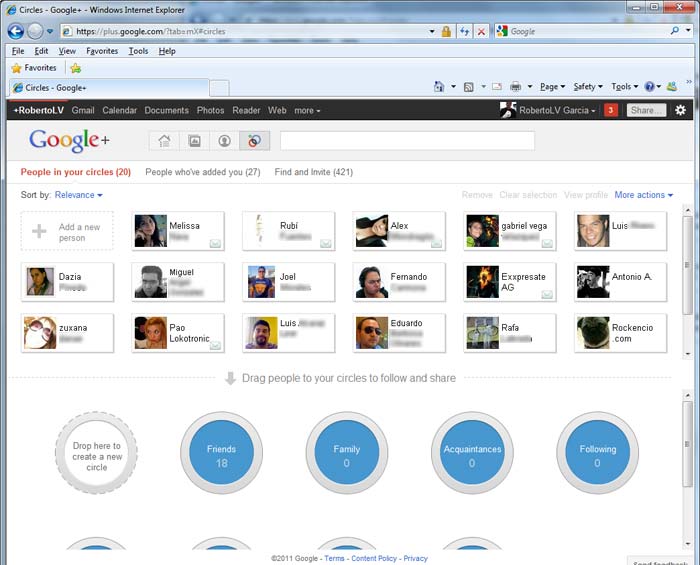
Task: Click the Share button in Google bar
Action: (x=646, y=110)
